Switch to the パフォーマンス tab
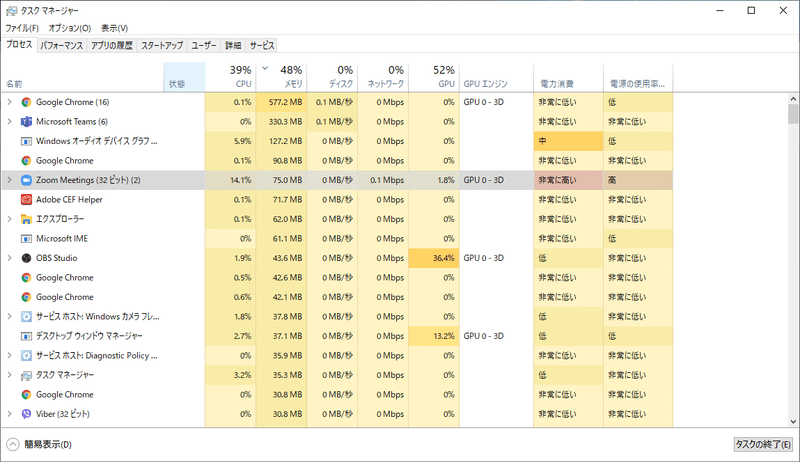 pos(62,45)
